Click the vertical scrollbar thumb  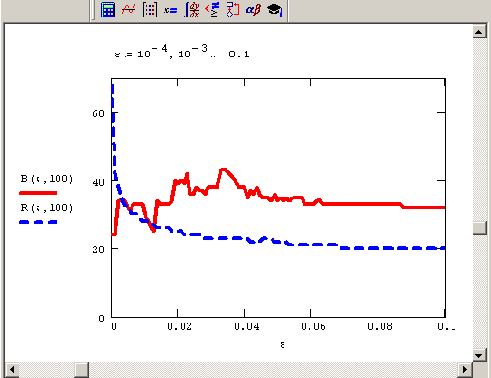tap(479, 228)
